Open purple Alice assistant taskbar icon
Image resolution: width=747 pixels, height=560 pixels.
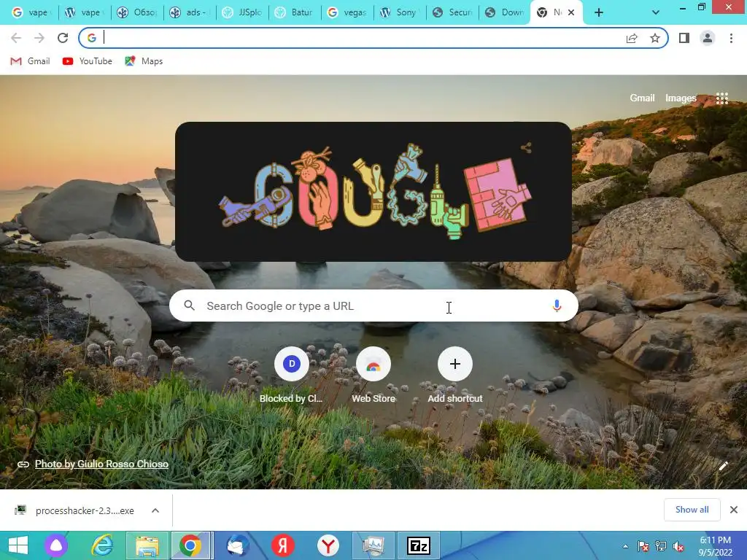pyautogui.click(x=56, y=545)
